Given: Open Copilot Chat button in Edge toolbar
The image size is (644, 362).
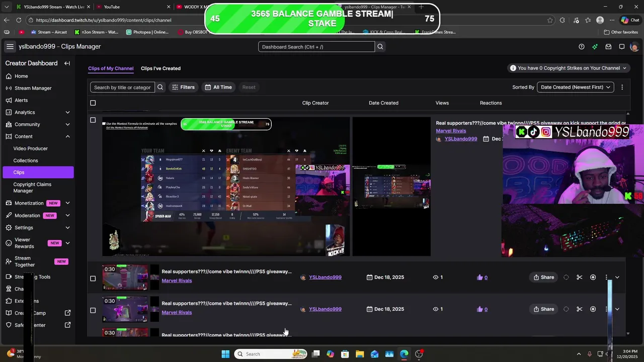Looking at the screenshot, I should tap(631, 20).
